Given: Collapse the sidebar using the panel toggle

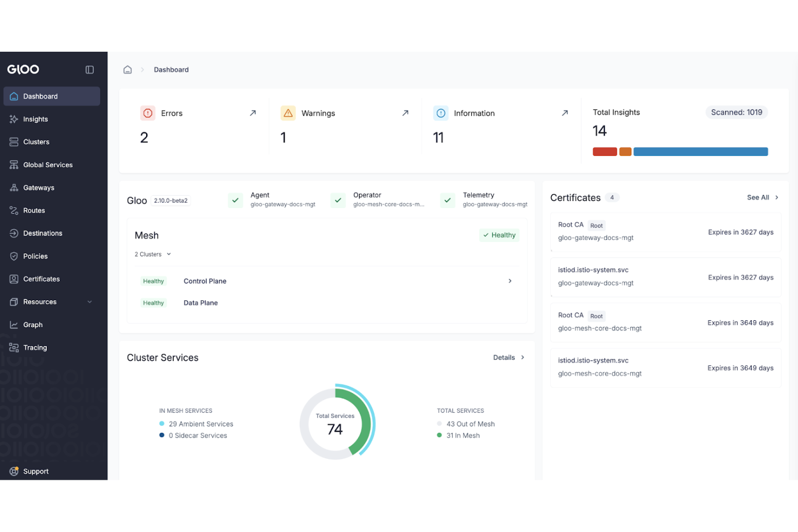Looking at the screenshot, I should point(90,69).
